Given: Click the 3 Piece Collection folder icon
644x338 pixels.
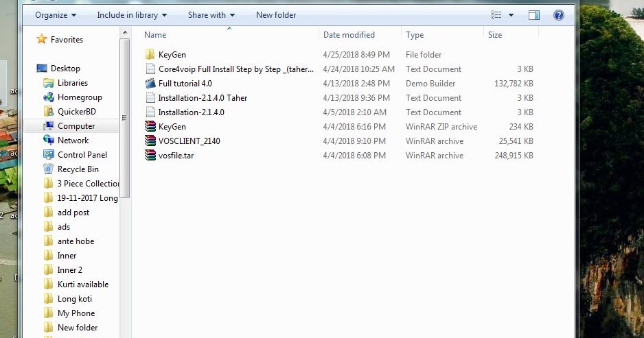Looking at the screenshot, I should click(x=49, y=183).
